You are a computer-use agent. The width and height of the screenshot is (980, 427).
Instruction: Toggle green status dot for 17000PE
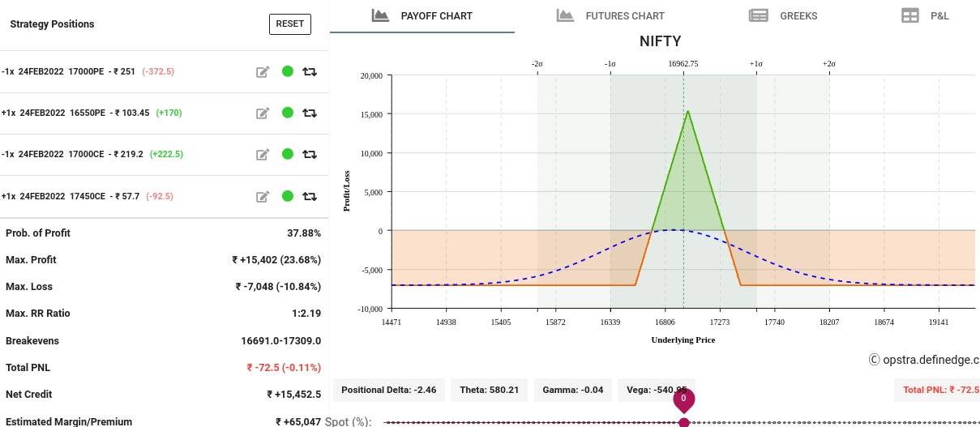coord(287,71)
